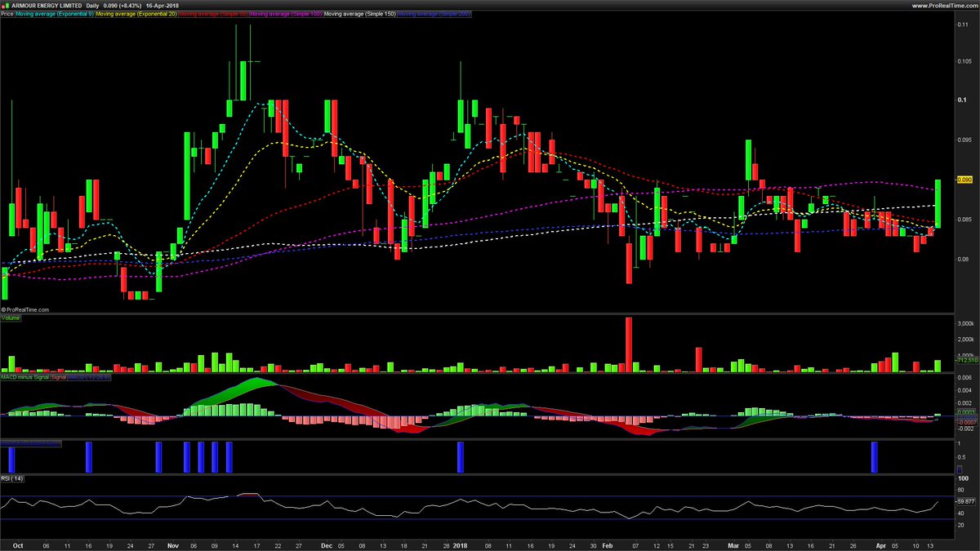This screenshot has height=551, width=980.
Task: Click the 100 RSI axis label
Action: (962, 478)
